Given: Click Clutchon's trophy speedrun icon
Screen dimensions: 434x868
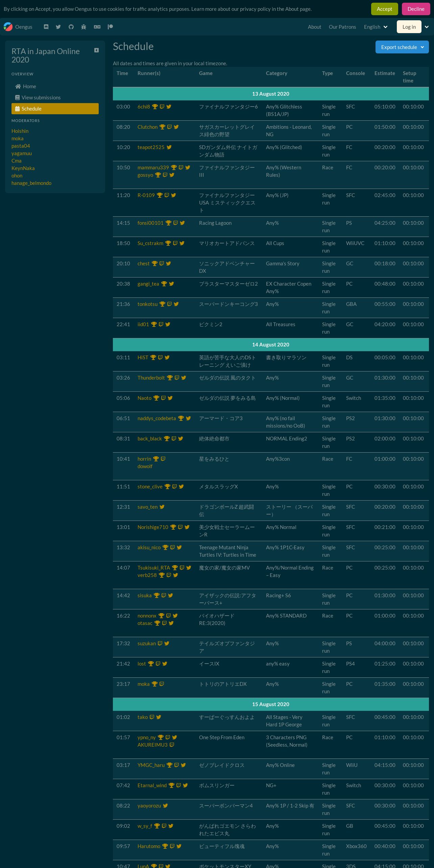Looking at the screenshot, I should (162, 127).
